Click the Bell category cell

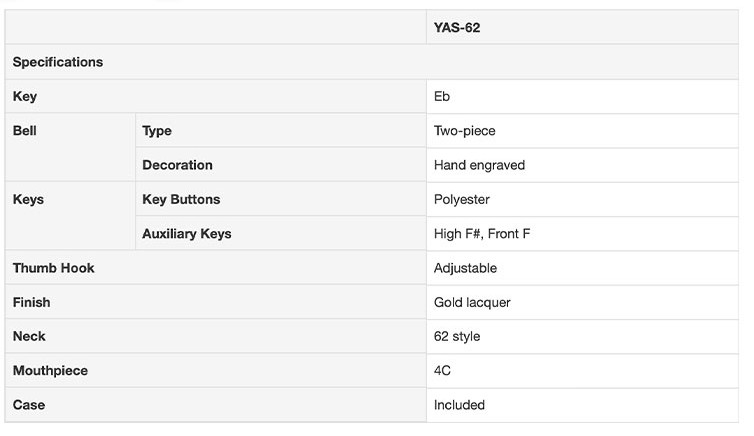pyautogui.click(x=24, y=131)
